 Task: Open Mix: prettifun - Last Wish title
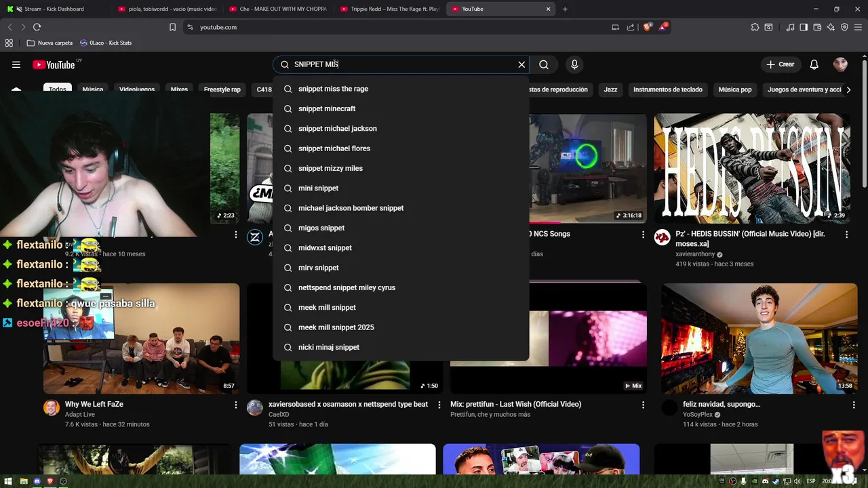[516, 404]
